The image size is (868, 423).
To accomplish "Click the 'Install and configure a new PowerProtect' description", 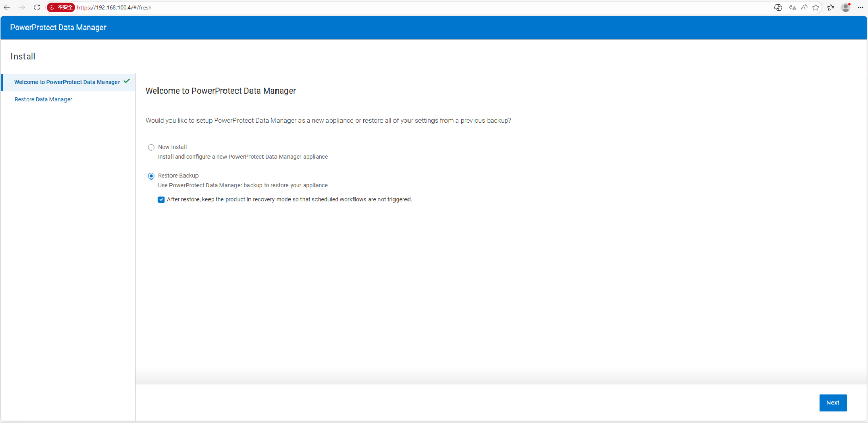I will [243, 157].
